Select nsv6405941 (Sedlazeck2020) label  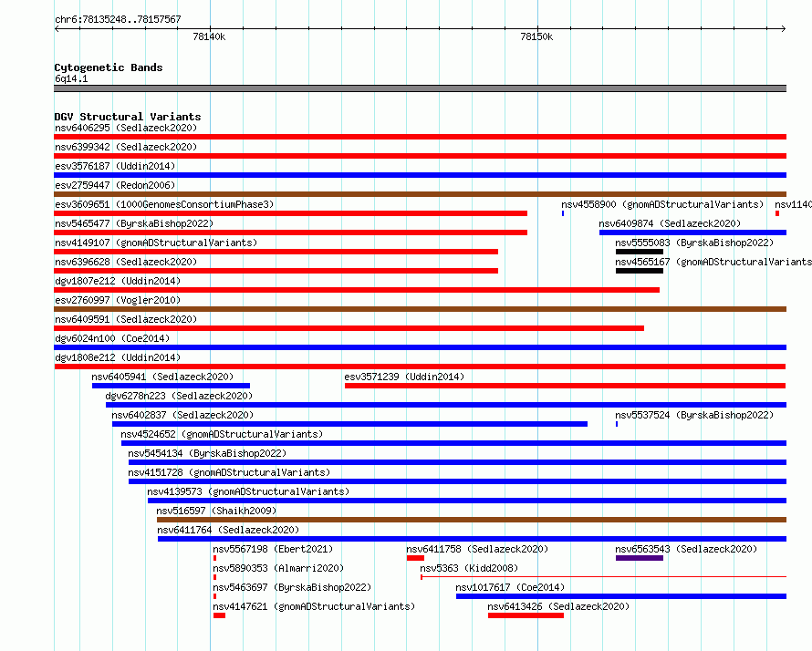[162, 377]
